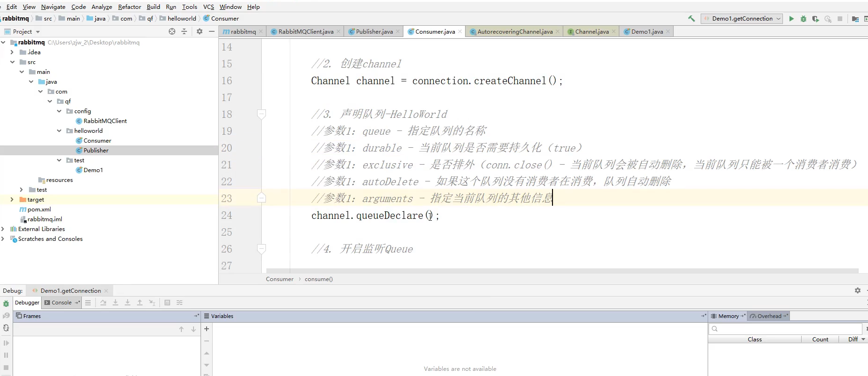
Task: Open Project panel gear settings
Action: tap(200, 31)
